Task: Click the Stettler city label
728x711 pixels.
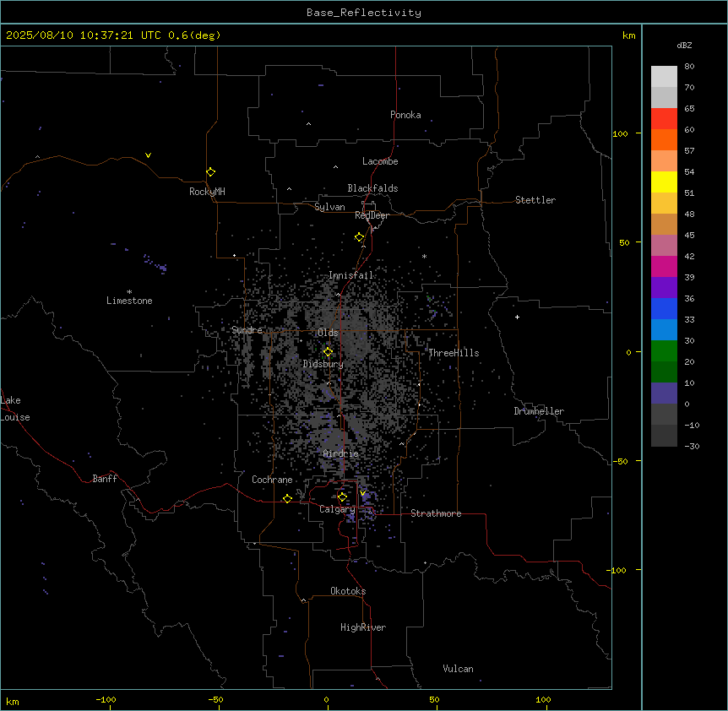Action: [x=535, y=200]
